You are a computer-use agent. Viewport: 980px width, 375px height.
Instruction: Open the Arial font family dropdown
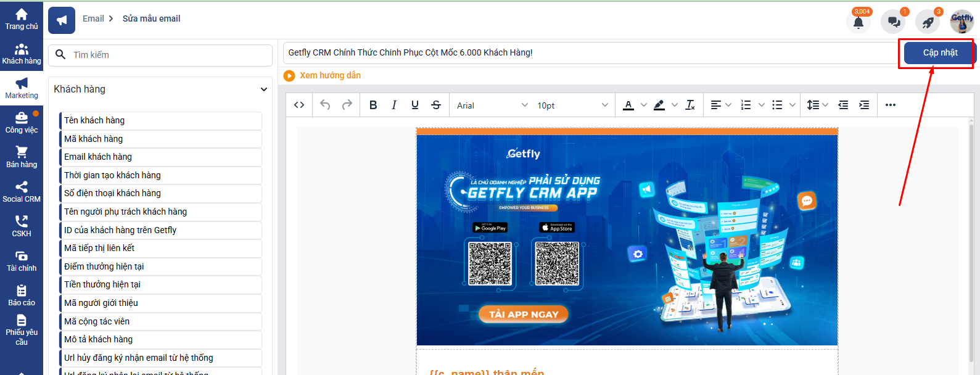coord(492,105)
